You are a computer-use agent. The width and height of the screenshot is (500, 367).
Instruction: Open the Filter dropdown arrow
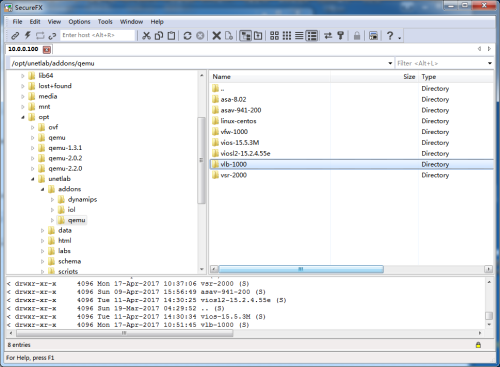coord(490,63)
